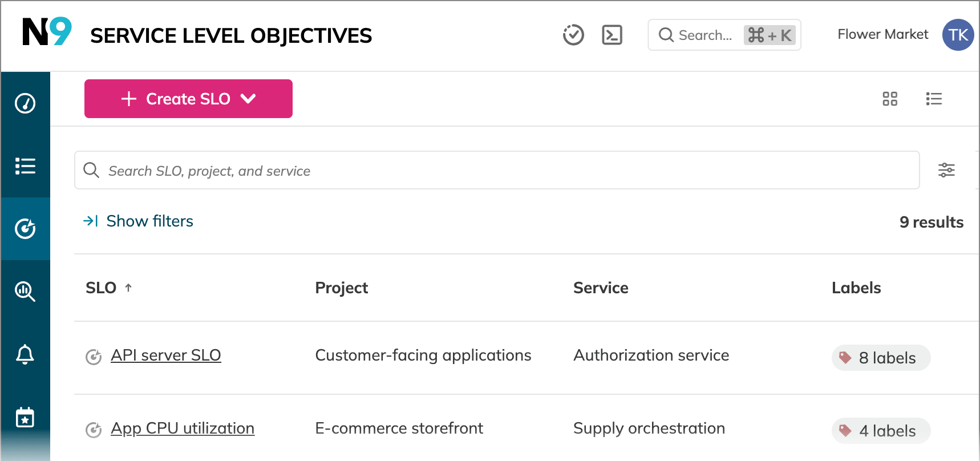Click the 8 labels badge
980x461 pixels.
(x=881, y=358)
